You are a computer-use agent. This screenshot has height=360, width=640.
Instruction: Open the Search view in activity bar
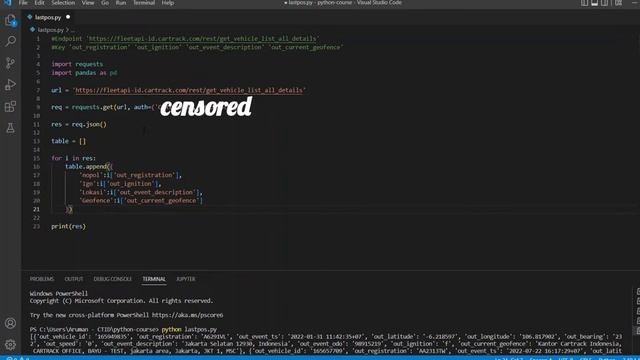pos(10,41)
